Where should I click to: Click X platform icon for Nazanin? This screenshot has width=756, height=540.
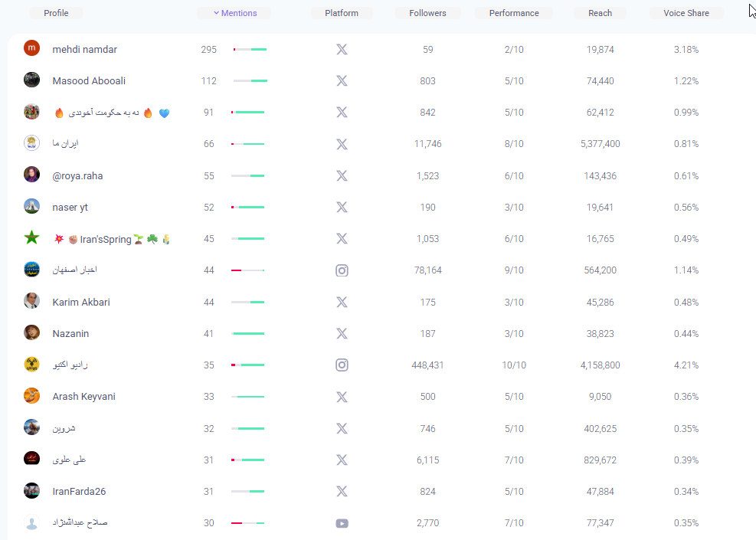coord(342,334)
